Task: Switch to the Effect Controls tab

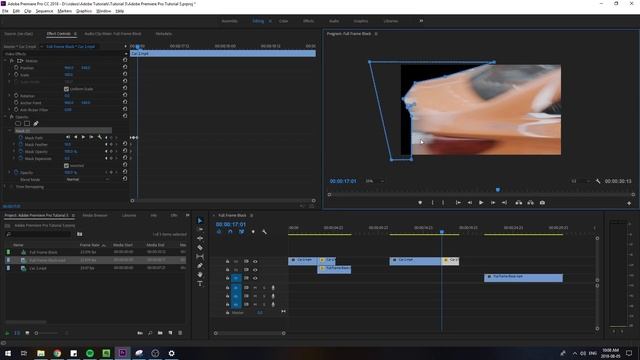Action: (x=58, y=33)
